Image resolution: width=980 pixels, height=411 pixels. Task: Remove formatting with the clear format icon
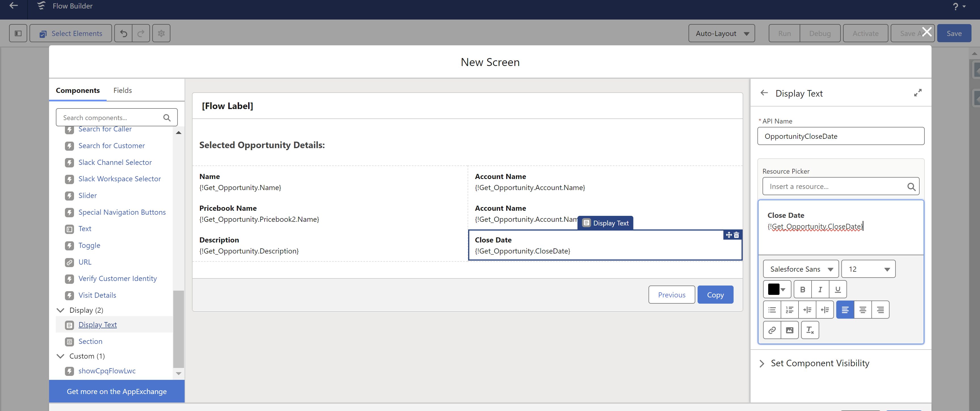click(810, 330)
